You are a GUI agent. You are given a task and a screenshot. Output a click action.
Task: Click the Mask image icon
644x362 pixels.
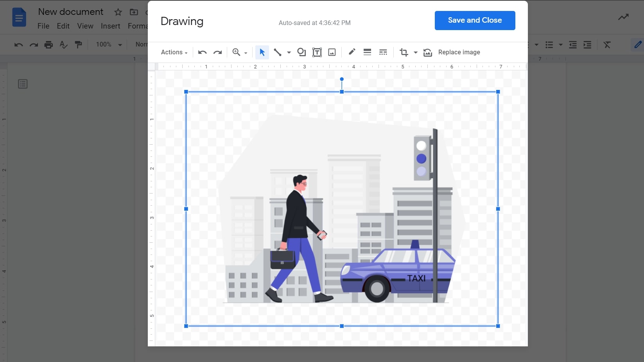427,52
